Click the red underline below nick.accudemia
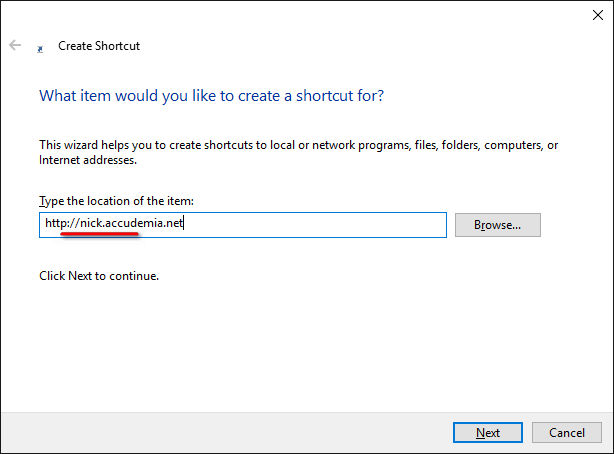The image size is (614, 454). [100, 234]
